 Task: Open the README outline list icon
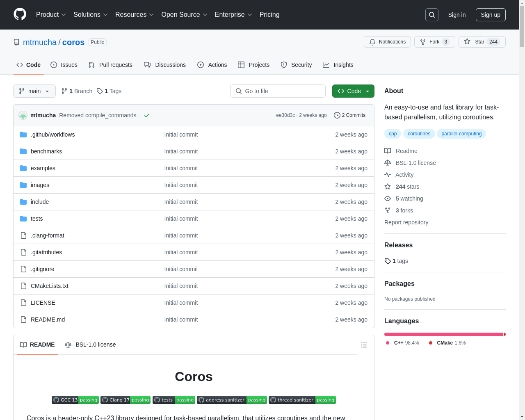364,345
